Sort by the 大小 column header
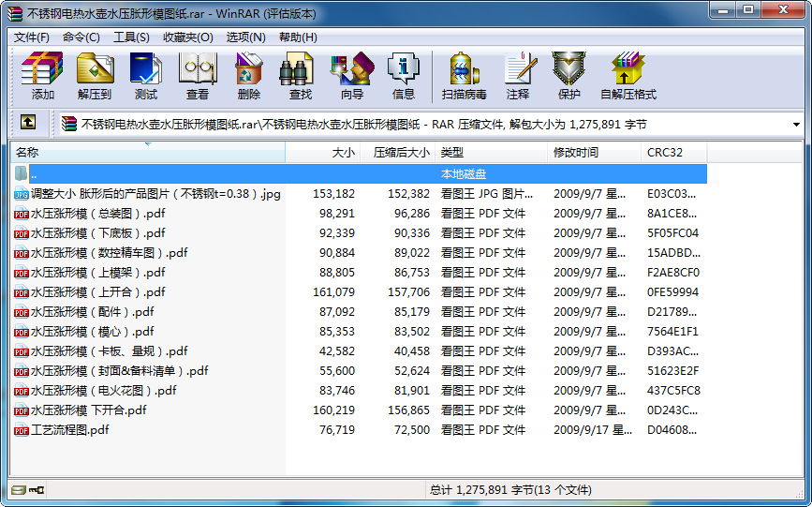The height and width of the screenshot is (507, 812). pyautogui.click(x=322, y=153)
